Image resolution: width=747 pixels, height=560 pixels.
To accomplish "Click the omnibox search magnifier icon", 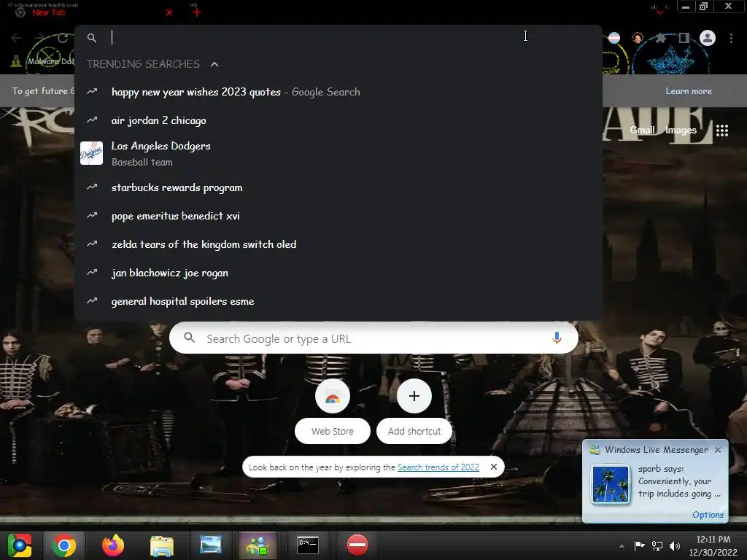I will [92, 38].
